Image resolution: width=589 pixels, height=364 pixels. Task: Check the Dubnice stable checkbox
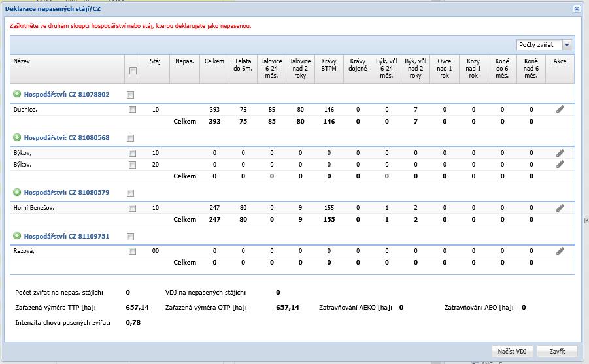[132, 109]
